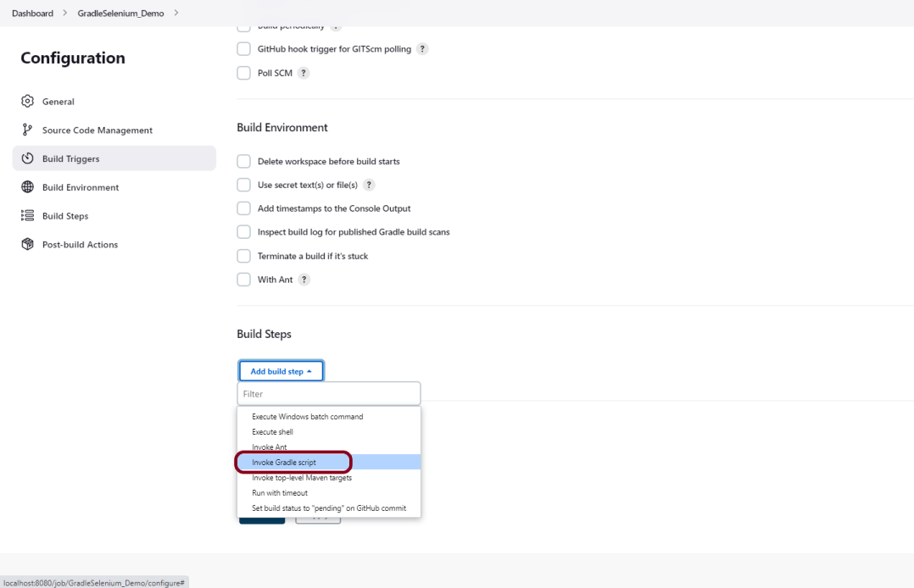Pick Invoke top-level Maven targets entry
The width and height of the screenshot is (914, 588).
[302, 478]
